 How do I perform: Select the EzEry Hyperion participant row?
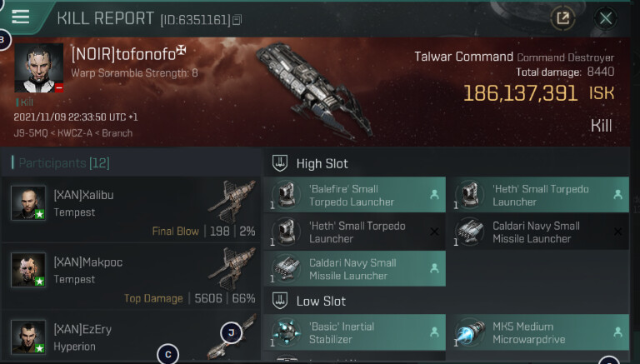[x=131, y=337]
